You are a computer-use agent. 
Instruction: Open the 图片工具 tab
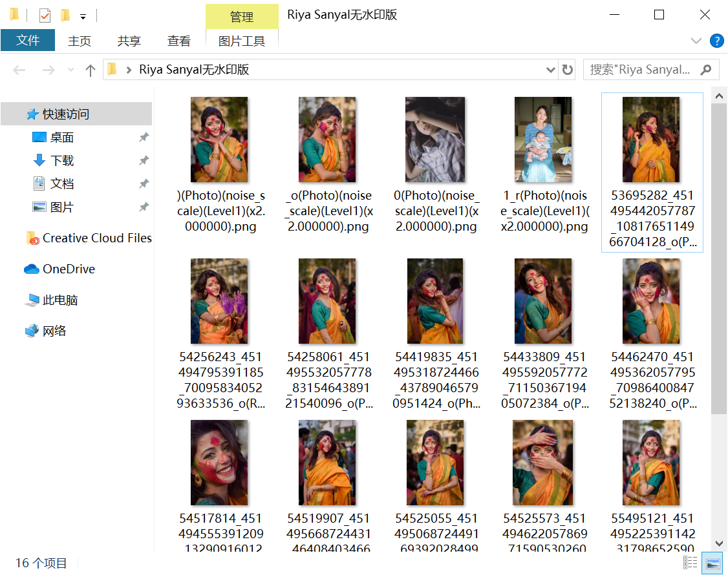click(242, 41)
